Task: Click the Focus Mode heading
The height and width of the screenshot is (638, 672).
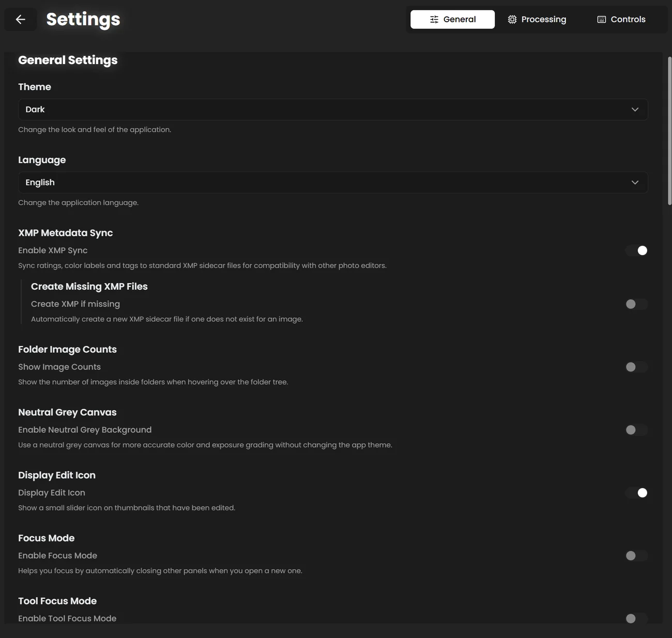Action: click(47, 538)
